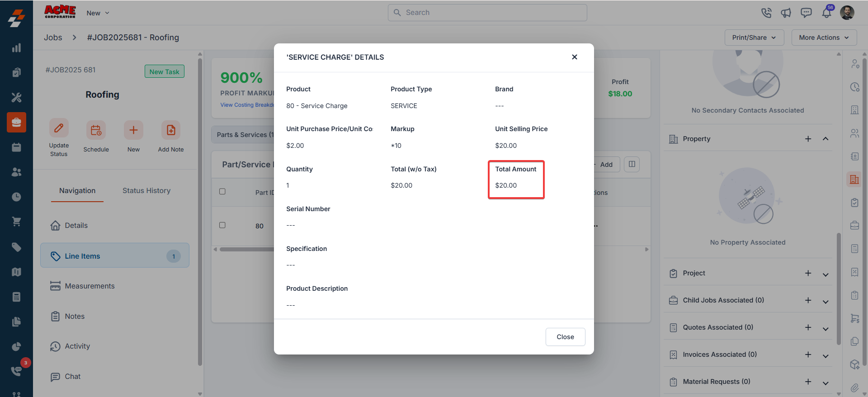Add a project with the plus icon

808,273
